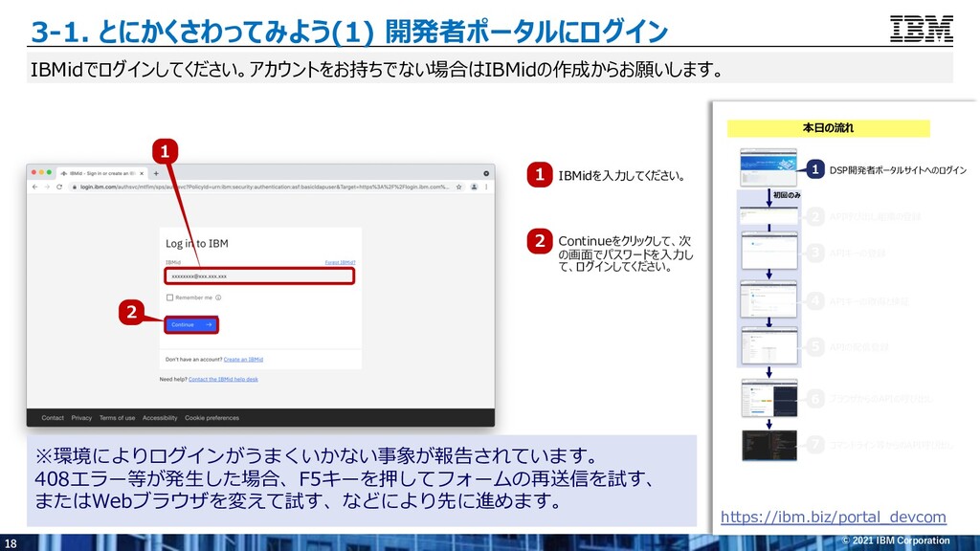This screenshot has height=551, width=980.
Task: Click the blue Continue button
Action: tap(191, 325)
